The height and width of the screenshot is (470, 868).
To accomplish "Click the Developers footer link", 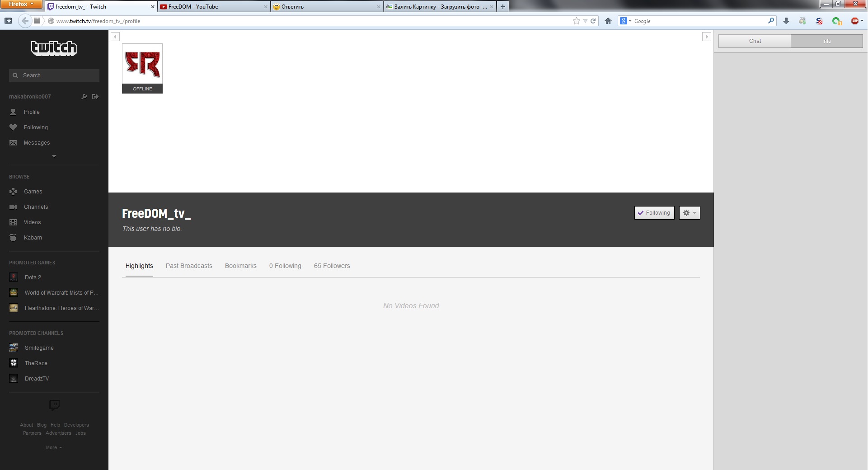I will point(76,425).
